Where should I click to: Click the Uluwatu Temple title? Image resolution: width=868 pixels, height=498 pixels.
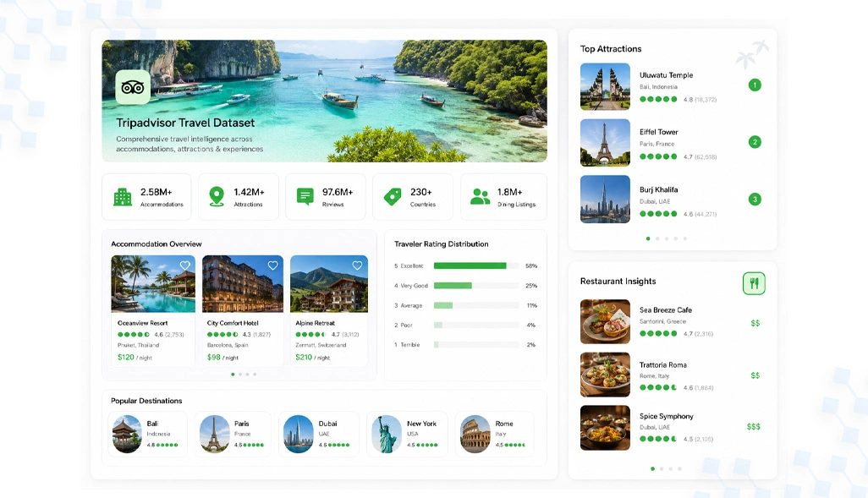tap(666, 75)
